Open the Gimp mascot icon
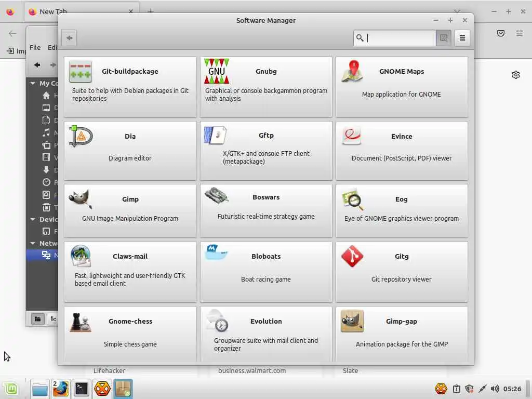This screenshot has height=399, width=532. tap(81, 199)
